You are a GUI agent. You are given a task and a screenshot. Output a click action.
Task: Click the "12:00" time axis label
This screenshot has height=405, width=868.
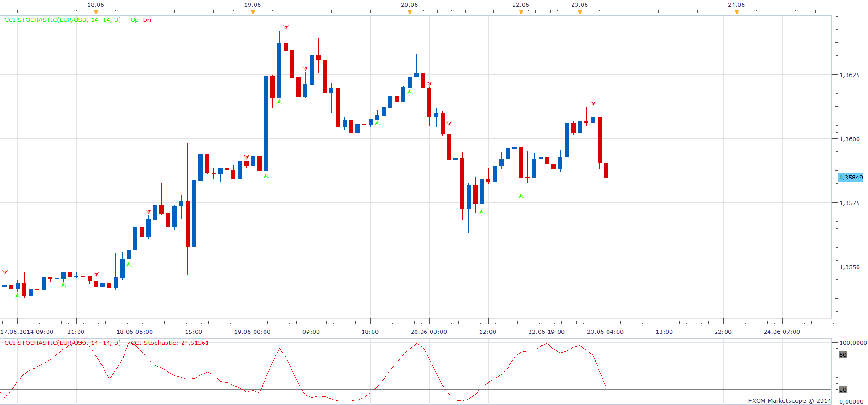[x=488, y=332]
